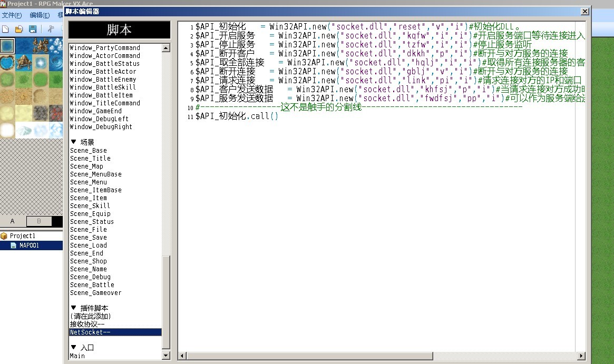The height and width of the screenshot is (364, 614).
Task: Select the Window_BattleStatus script
Action: tap(104, 63)
